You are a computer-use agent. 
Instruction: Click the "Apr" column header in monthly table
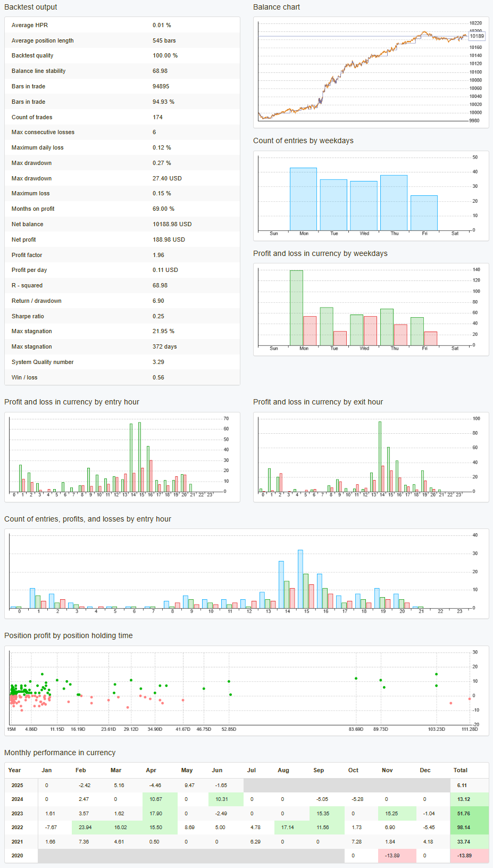click(151, 770)
